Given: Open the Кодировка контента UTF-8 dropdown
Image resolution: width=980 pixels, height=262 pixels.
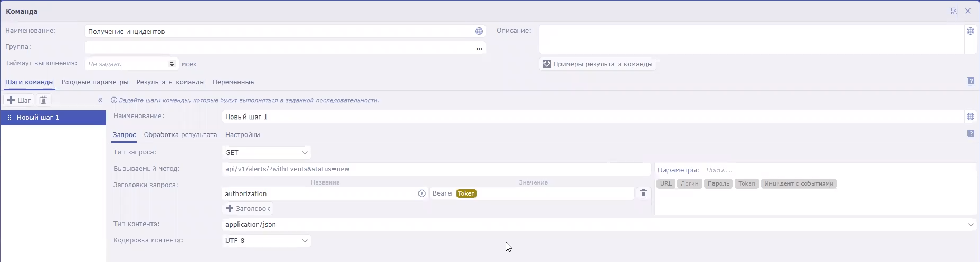Looking at the screenshot, I should (x=266, y=241).
